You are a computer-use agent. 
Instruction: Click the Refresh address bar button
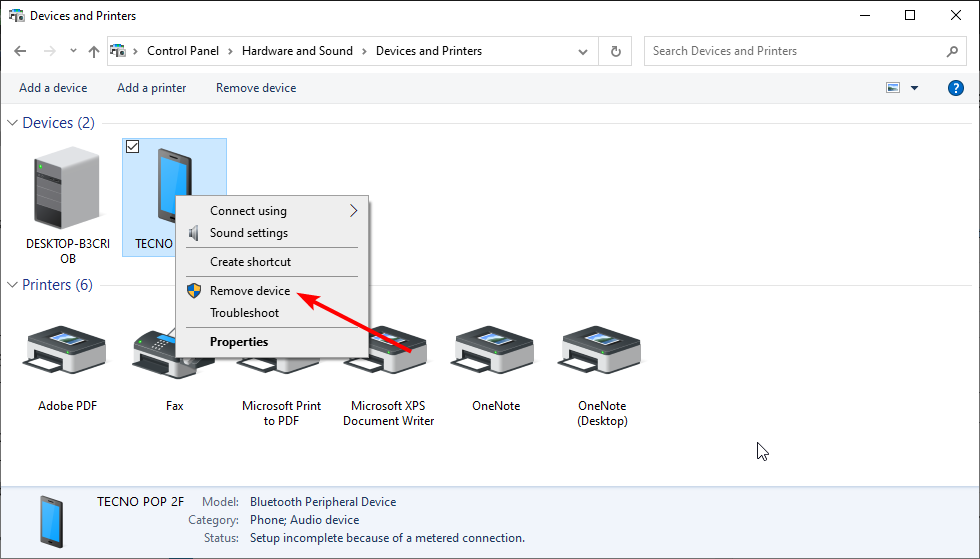[616, 51]
